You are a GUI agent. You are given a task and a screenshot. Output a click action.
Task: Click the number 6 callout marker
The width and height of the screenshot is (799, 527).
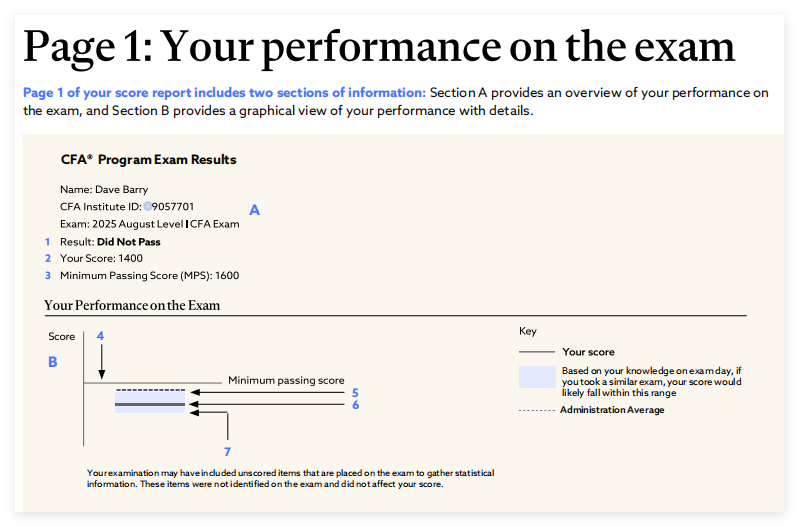pyautogui.click(x=355, y=405)
